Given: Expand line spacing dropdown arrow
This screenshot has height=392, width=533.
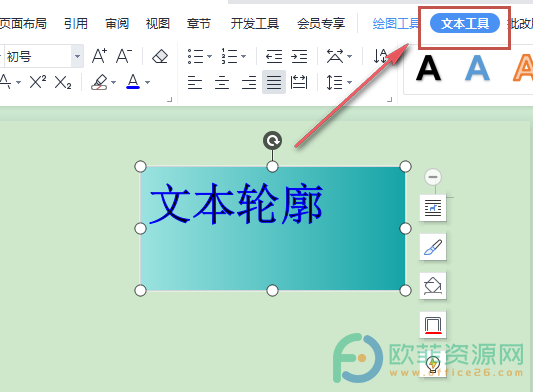Looking at the screenshot, I should coord(349,82).
